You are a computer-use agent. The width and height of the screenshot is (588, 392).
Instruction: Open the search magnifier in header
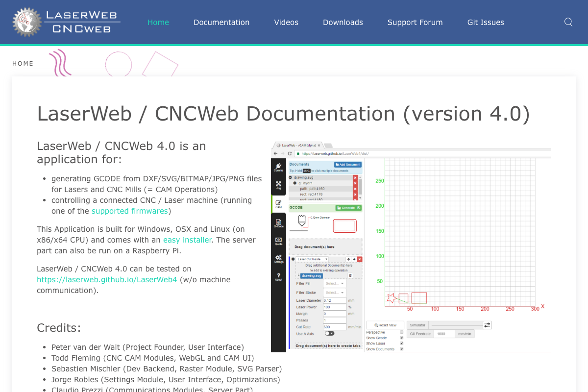(568, 22)
